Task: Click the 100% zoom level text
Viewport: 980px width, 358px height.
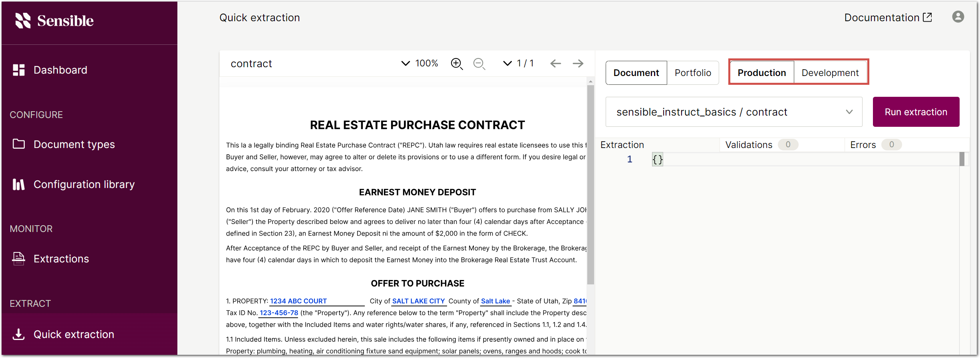Action: coord(427,64)
